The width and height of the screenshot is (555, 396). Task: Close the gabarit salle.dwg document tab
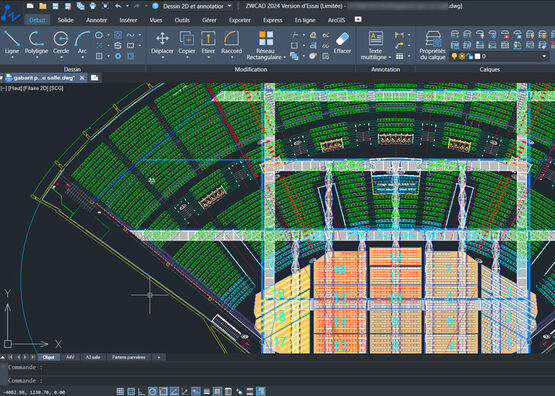[x=82, y=78]
